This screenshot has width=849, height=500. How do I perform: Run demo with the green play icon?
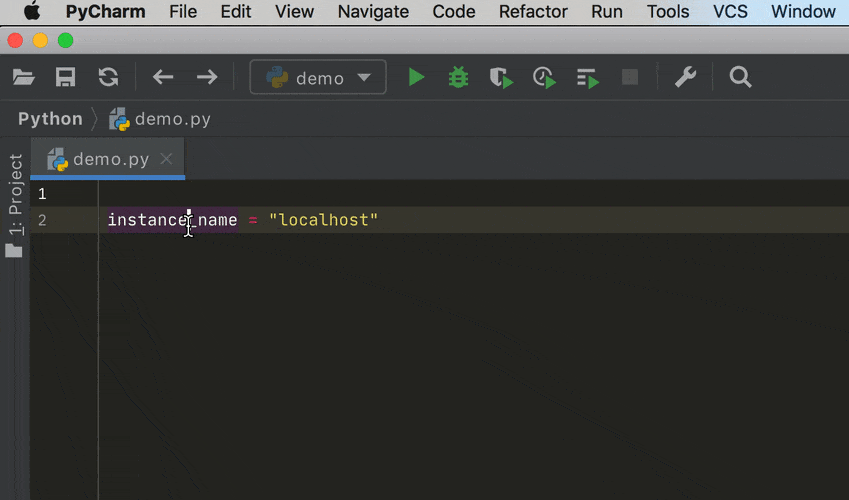point(416,78)
